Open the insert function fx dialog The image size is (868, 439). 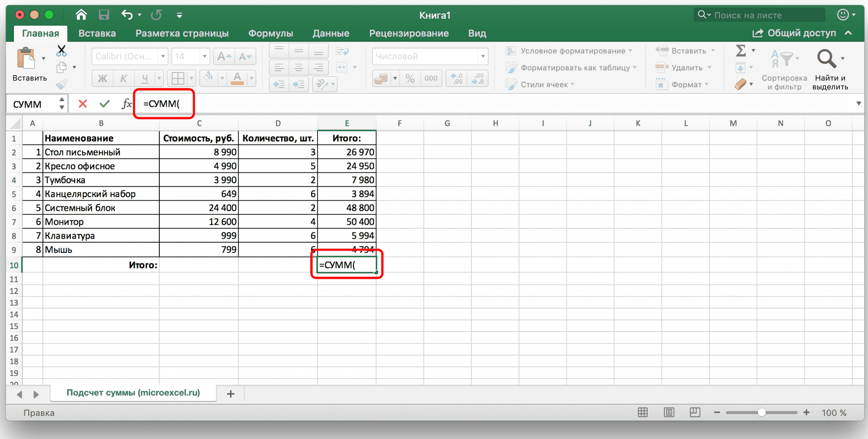[126, 104]
